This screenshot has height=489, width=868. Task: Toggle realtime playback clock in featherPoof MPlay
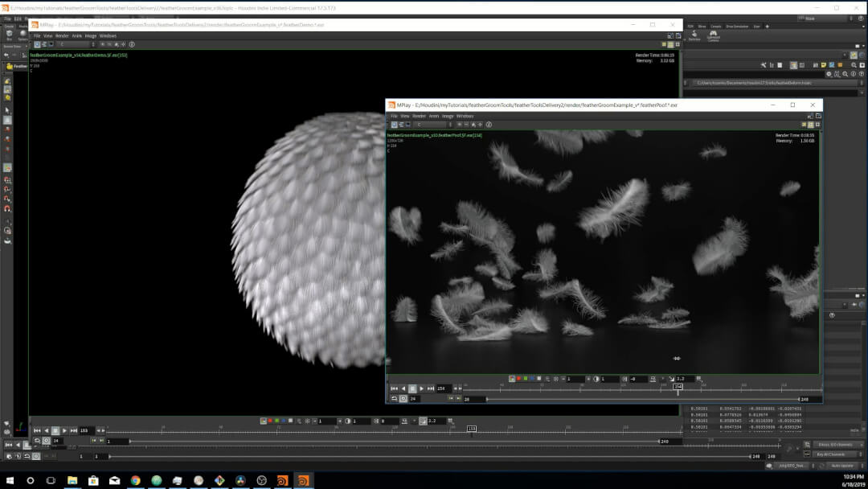[403, 399]
